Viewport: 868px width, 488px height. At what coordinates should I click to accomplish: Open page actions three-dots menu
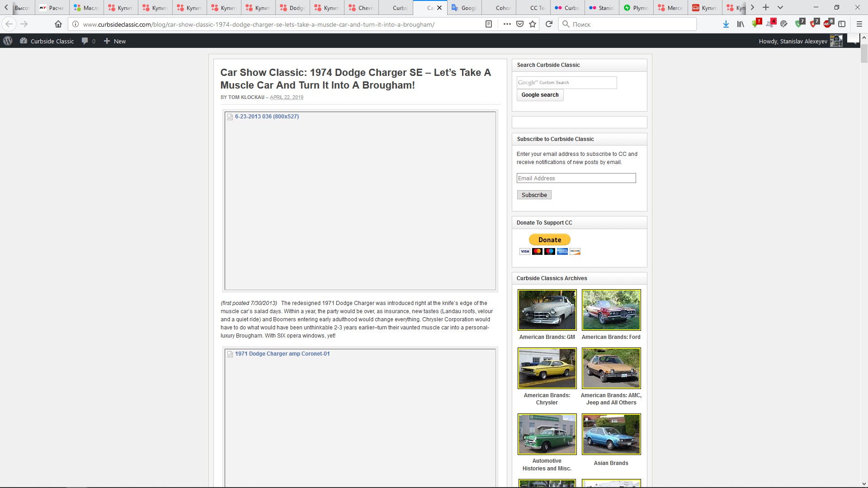[507, 24]
